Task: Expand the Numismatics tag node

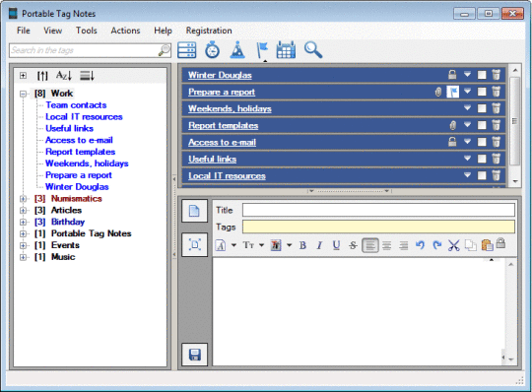Action: [x=23, y=199]
